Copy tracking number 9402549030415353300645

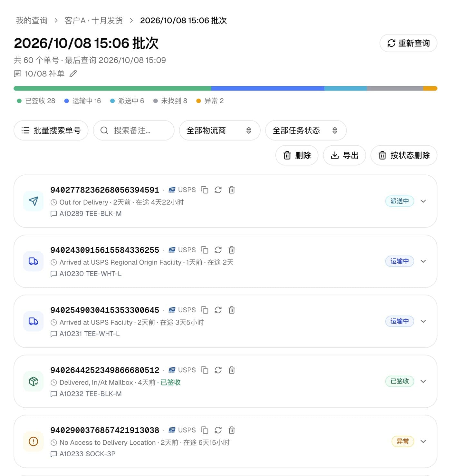point(205,310)
